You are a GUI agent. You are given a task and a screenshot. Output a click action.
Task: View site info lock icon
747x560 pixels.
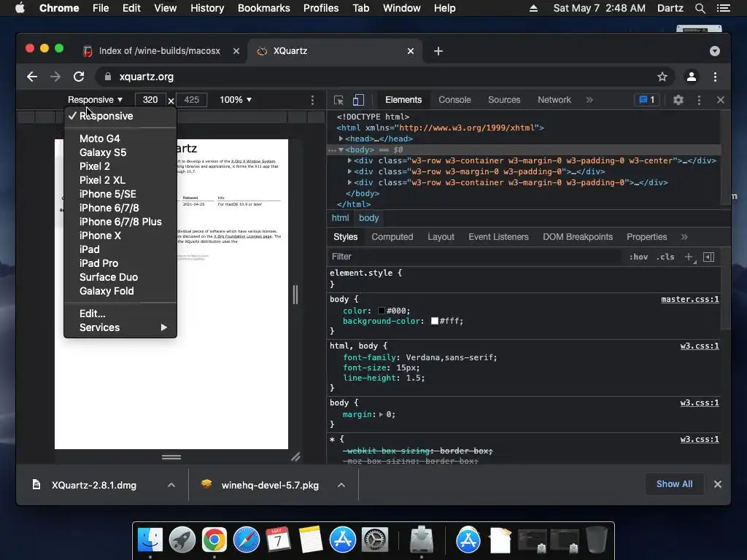[108, 77]
